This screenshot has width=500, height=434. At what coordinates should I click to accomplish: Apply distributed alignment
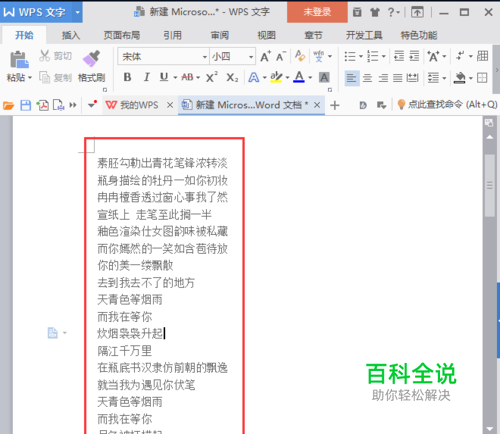pos(413,78)
